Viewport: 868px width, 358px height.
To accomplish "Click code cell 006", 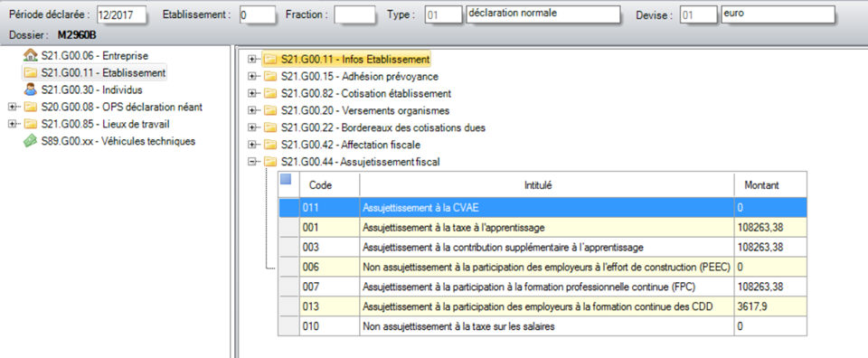I will (329, 267).
